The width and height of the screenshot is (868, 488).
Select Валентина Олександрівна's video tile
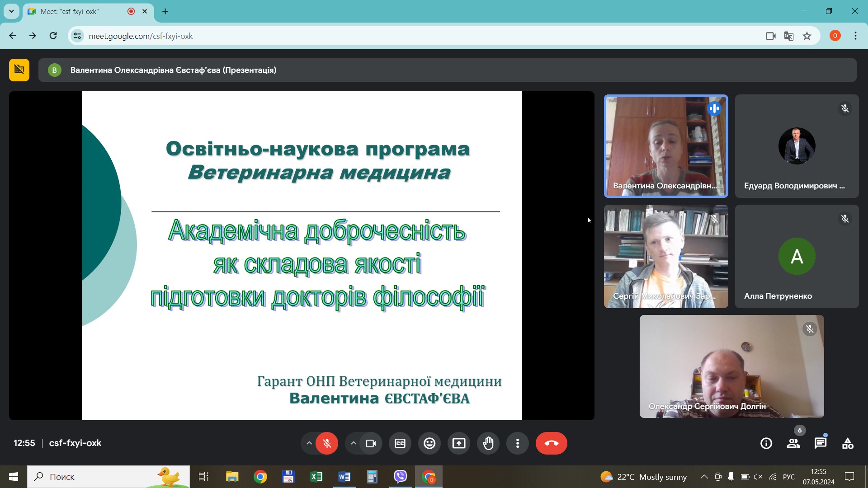(x=666, y=146)
